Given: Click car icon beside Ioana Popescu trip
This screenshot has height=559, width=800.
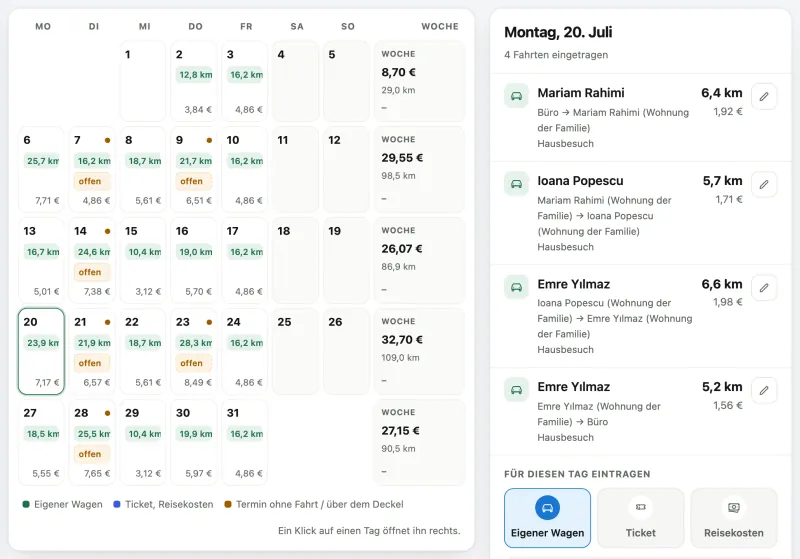Looking at the screenshot, I should point(516,184).
